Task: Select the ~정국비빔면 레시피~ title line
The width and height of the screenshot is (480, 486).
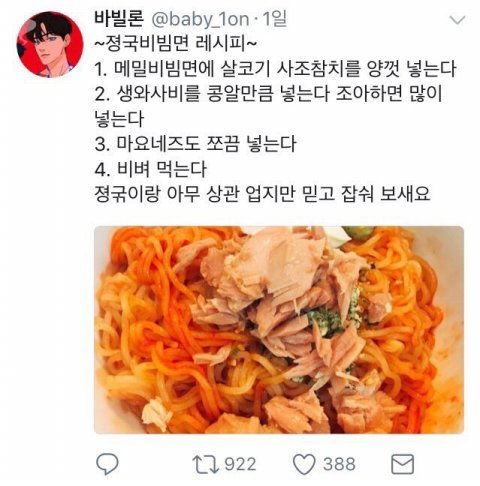Action: pyautogui.click(x=176, y=44)
